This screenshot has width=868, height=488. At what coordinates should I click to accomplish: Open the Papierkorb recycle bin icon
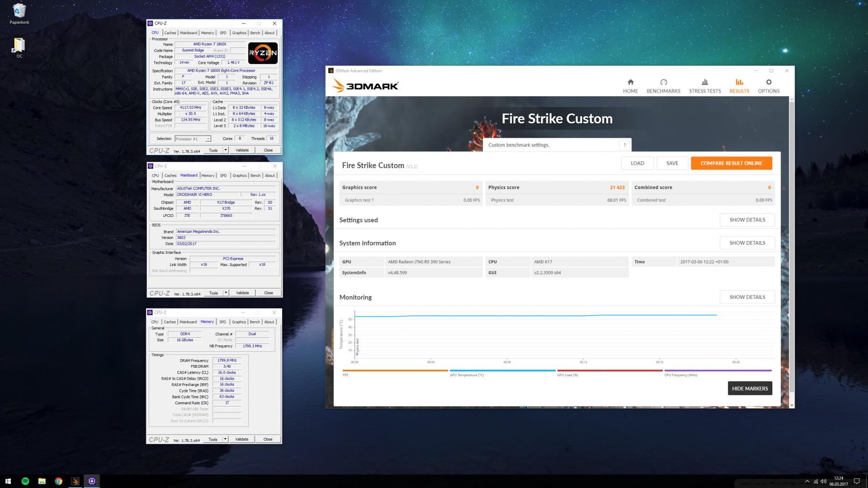[x=19, y=13]
